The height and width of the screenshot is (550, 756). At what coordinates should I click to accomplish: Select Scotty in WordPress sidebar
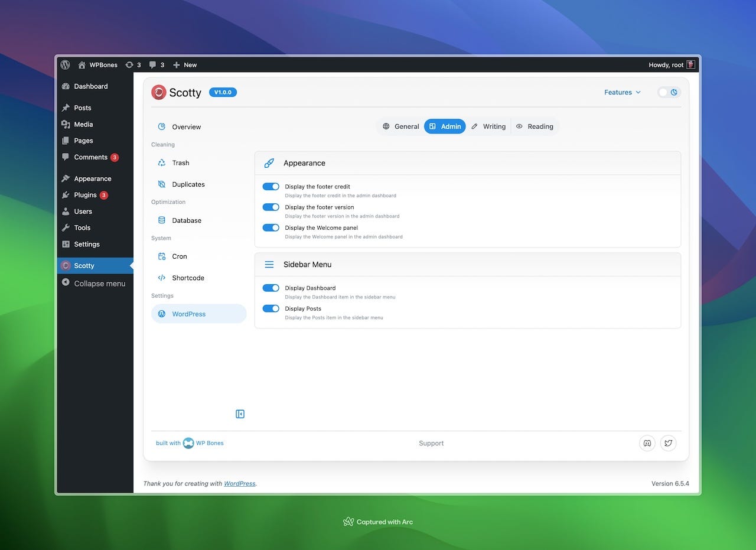click(95, 266)
